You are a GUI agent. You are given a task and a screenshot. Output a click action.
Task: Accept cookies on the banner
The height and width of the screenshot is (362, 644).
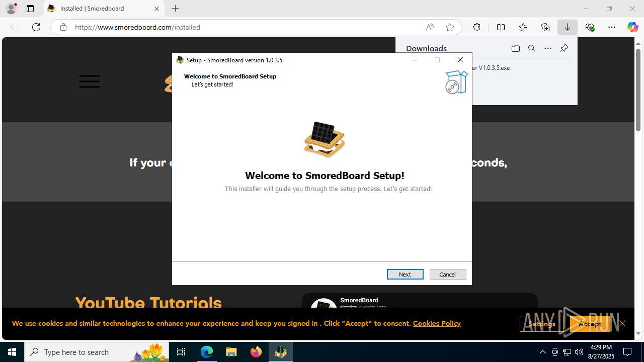coord(590,324)
